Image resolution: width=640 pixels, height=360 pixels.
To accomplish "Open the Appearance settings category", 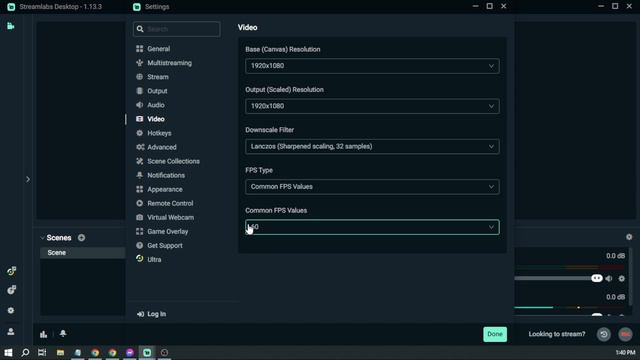I will [159, 189].
